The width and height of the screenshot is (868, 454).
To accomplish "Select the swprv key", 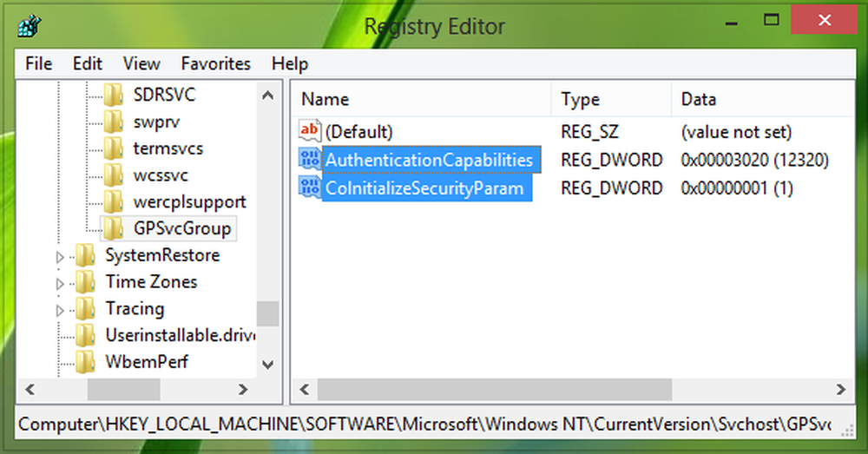I will (156, 122).
